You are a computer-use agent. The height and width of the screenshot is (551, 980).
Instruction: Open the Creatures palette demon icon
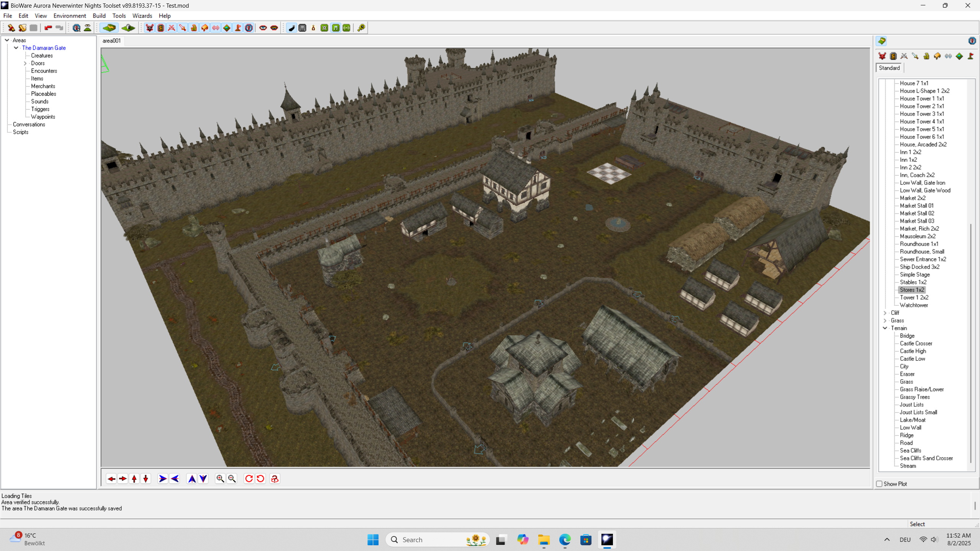pos(882,56)
